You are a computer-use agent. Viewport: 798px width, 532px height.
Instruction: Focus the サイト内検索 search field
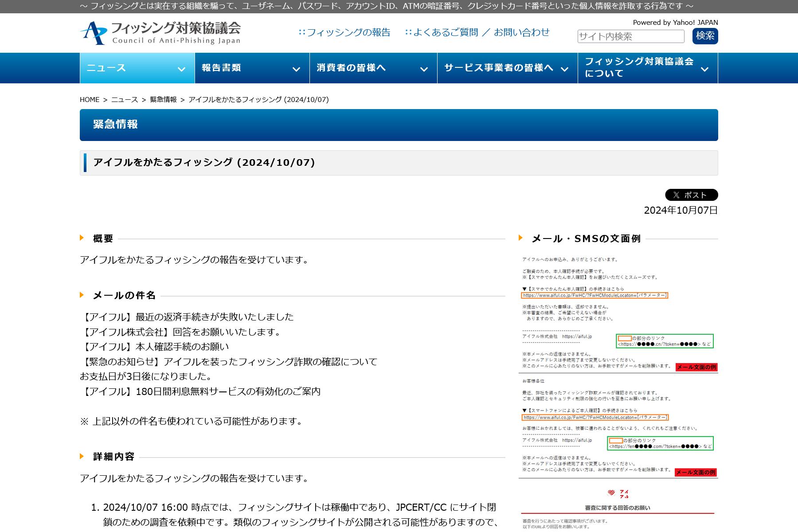631,36
